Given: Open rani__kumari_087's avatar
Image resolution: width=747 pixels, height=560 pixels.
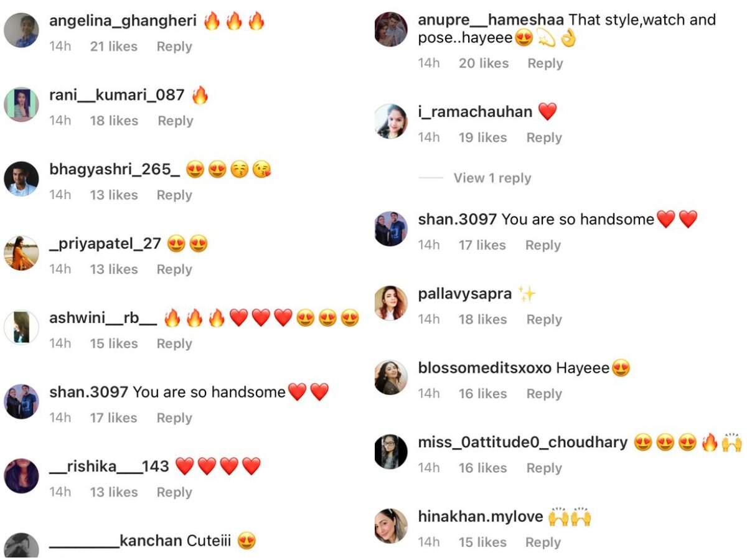Looking at the screenshot, I should pos(21,104).
